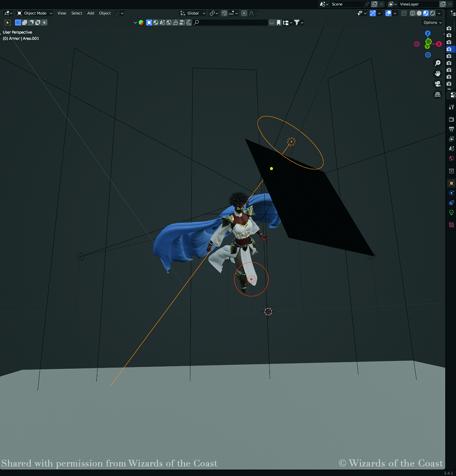Choose the Invert selection mode

click(x=38, y=22)
